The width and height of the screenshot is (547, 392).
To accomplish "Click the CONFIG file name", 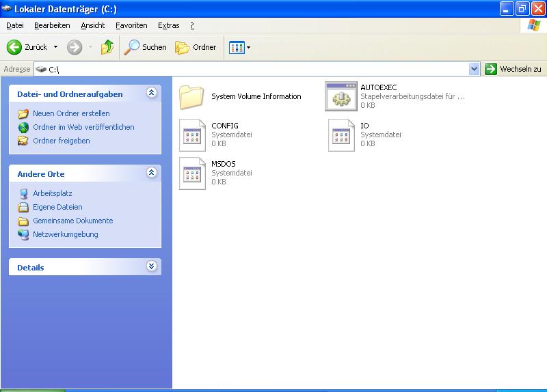I will [x=225, y=126].
